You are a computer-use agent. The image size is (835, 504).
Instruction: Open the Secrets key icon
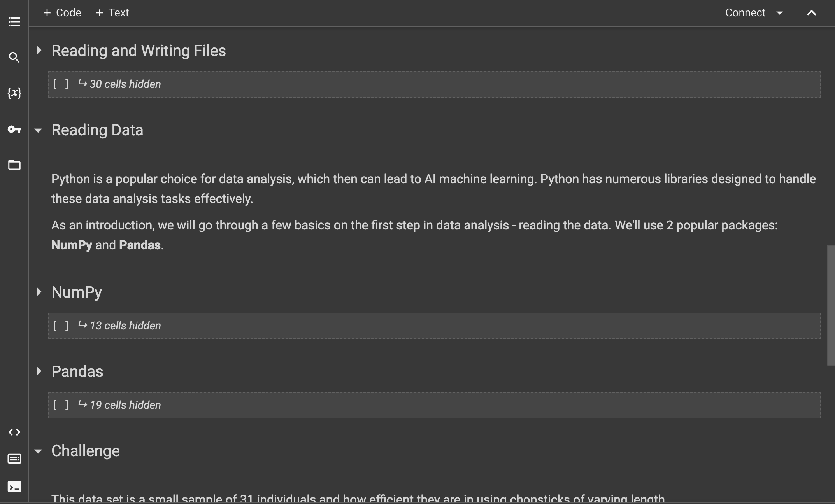click(14, 129)
